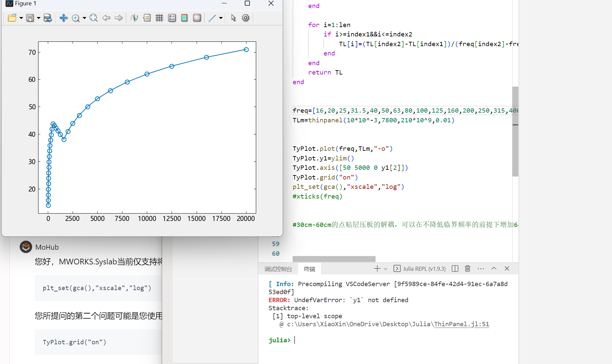612x364 pixels.
Task: Open file icon in Figure 1 toolbar
Action: 12,18
